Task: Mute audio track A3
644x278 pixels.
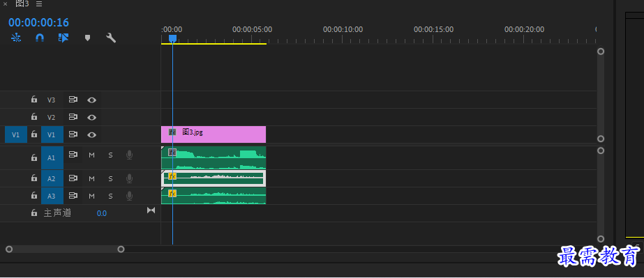Action: (x=91, y=196)
